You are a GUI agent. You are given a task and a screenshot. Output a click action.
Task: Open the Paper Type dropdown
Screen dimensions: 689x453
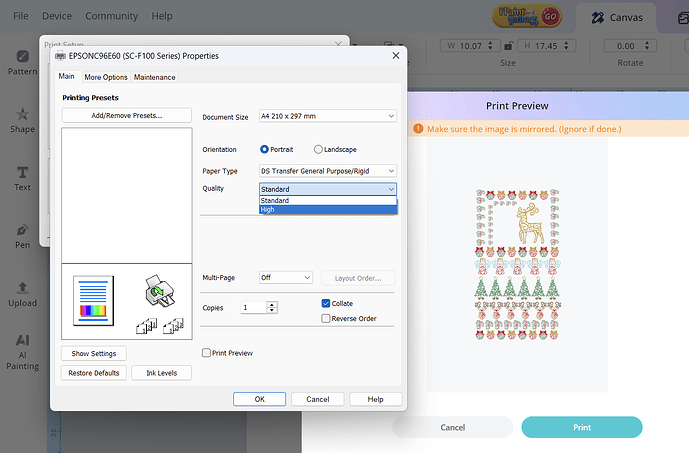pos(327,171)
